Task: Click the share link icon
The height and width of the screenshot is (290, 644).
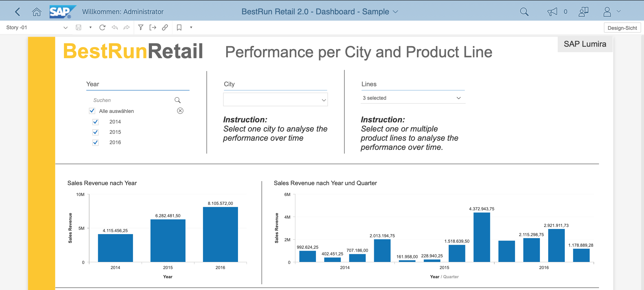Action: coord(165,28)
